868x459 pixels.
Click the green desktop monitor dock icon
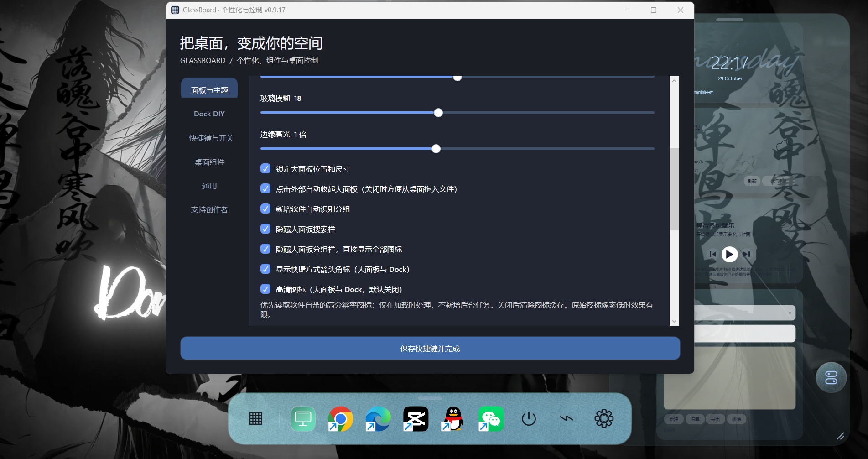(x=303, y=419)
